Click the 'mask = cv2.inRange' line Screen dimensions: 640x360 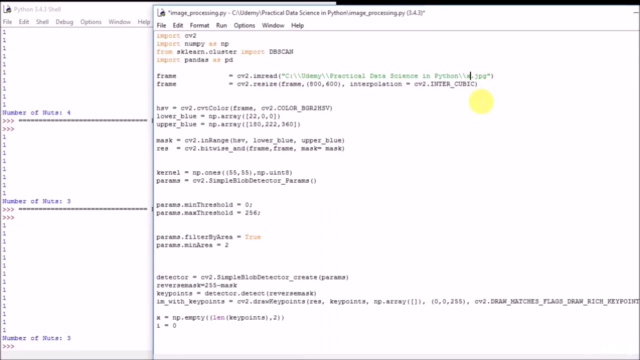pos(251,140)
